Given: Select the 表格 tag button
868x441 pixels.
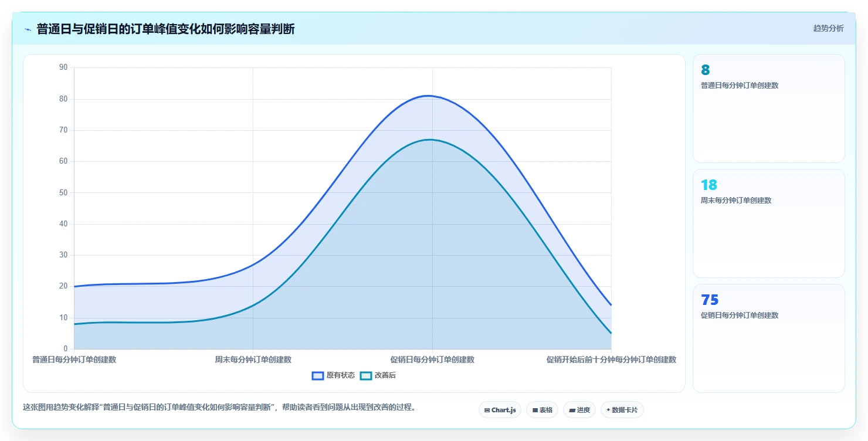Looking at the screenshot, I should click(542, 410).
